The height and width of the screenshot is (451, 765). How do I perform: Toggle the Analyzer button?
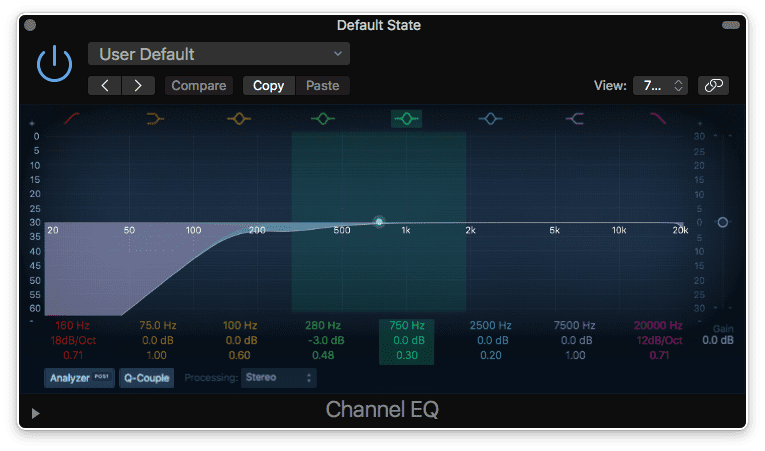79,378
